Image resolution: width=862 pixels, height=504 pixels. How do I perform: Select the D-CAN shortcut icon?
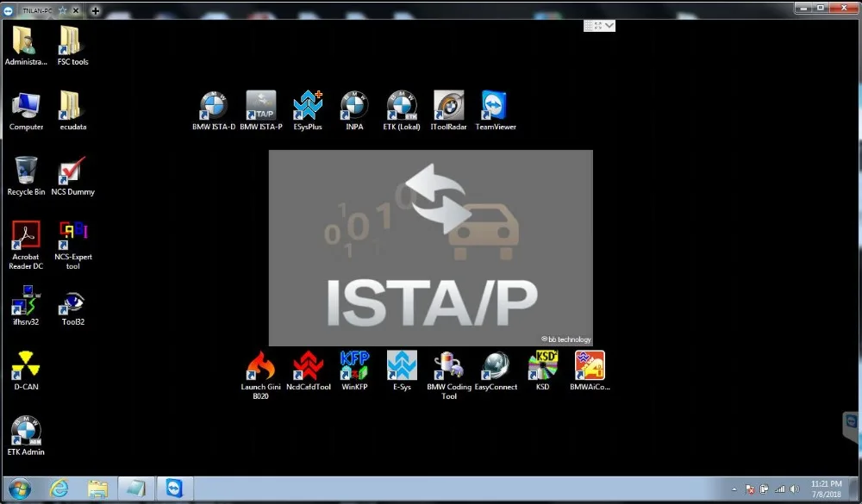click(26, 370)
